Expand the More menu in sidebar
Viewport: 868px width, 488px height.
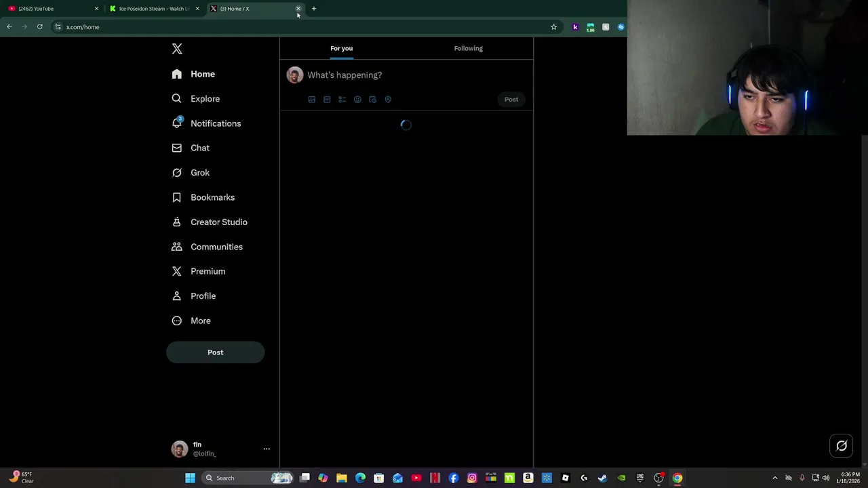(191, 321)
